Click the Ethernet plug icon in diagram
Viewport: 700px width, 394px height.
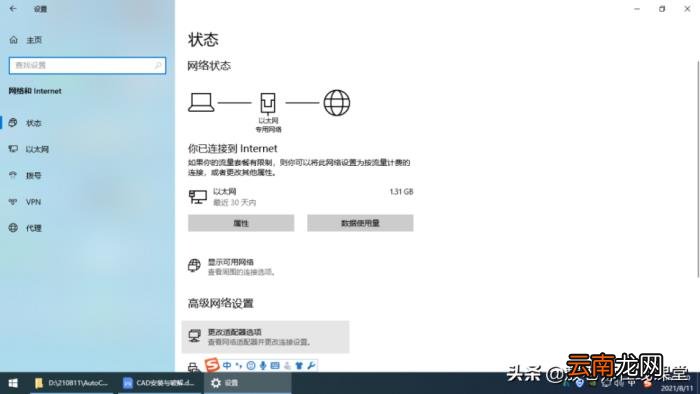268,103
